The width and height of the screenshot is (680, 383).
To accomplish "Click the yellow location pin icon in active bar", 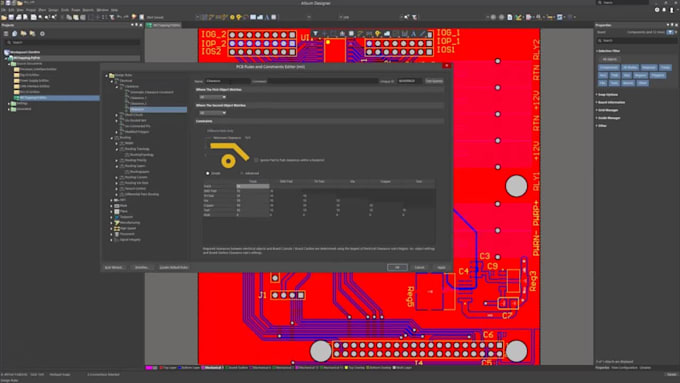I will coord(378,34).
